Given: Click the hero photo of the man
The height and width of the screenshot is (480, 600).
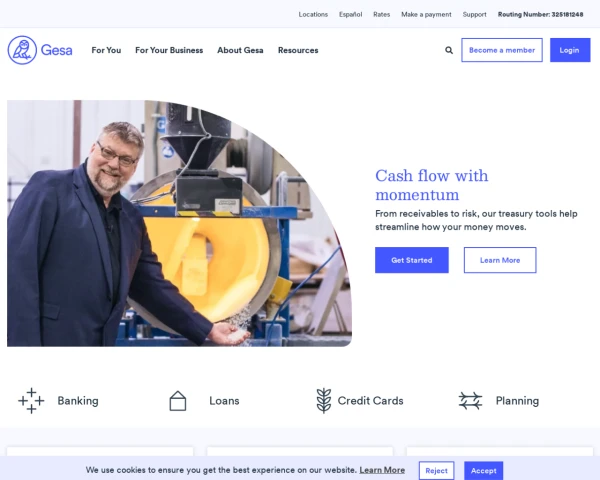Looking at the screenshot, I should (179, 224).
